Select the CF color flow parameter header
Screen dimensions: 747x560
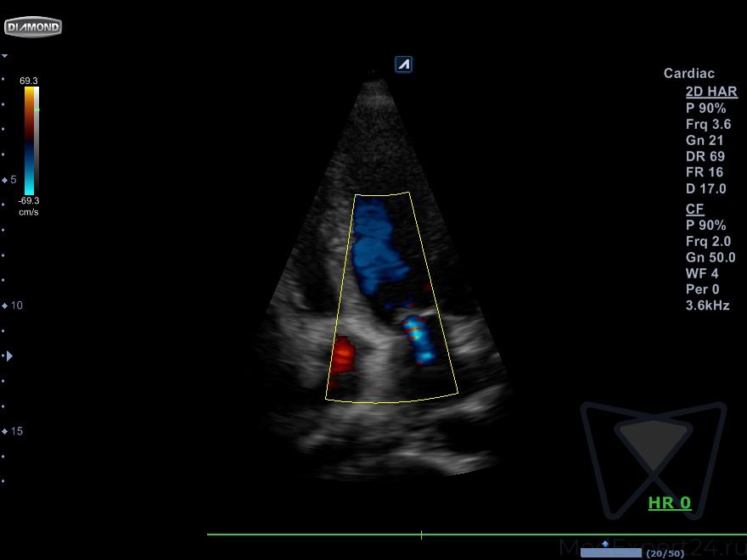click(x=694, y=209)
